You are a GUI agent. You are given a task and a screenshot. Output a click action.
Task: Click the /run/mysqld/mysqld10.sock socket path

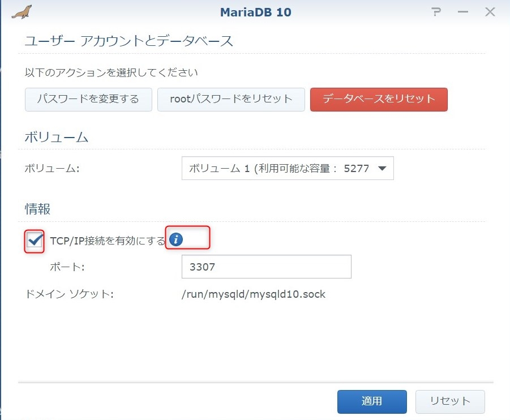point(254,294)
